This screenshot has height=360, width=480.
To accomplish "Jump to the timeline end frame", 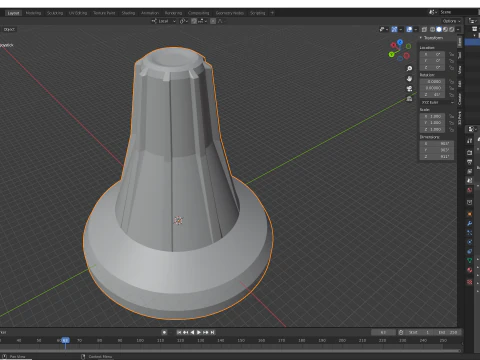I will tap(213, 332).
